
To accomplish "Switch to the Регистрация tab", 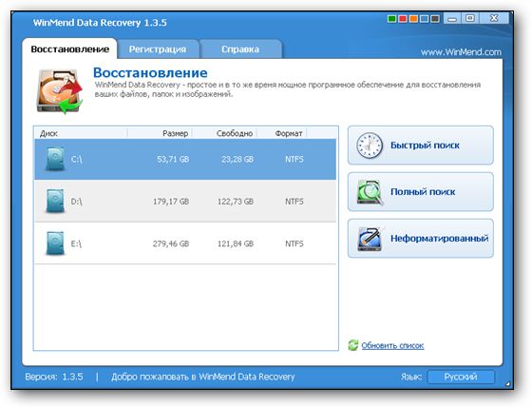I will pyautogui.click(x=158, y=49).
